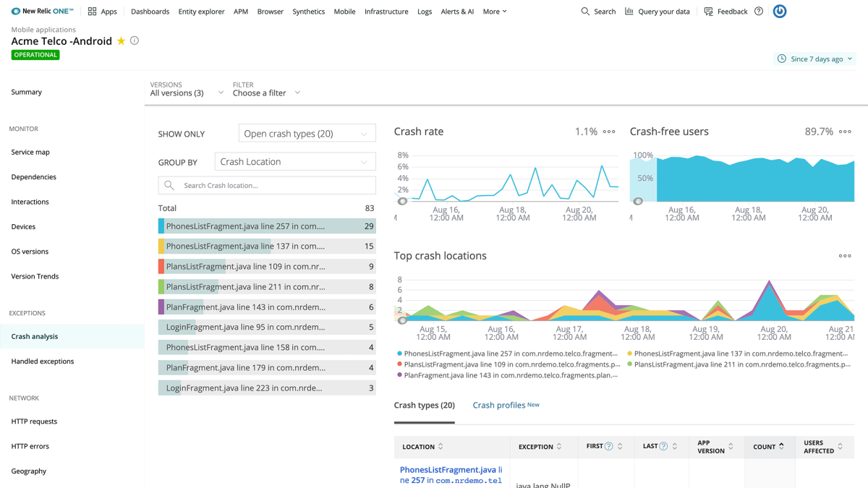Click the New Relic ONE logo
The image size is (868, 488).
(42, 12)
